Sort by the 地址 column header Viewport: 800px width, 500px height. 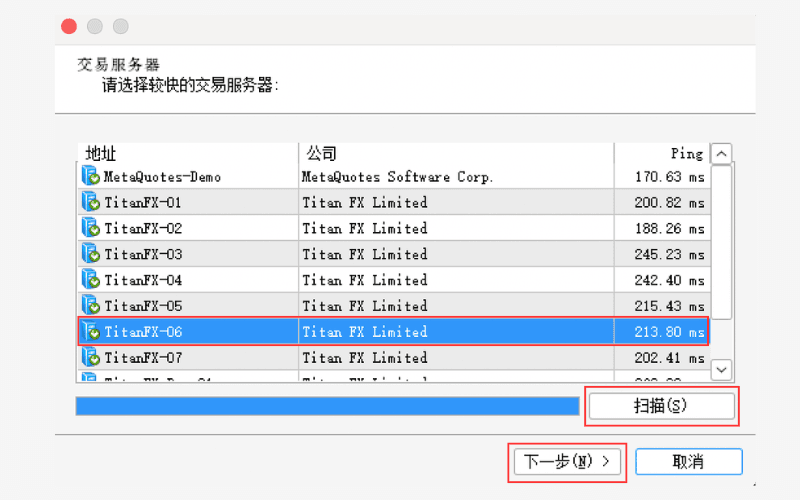(x=188, y=153)
